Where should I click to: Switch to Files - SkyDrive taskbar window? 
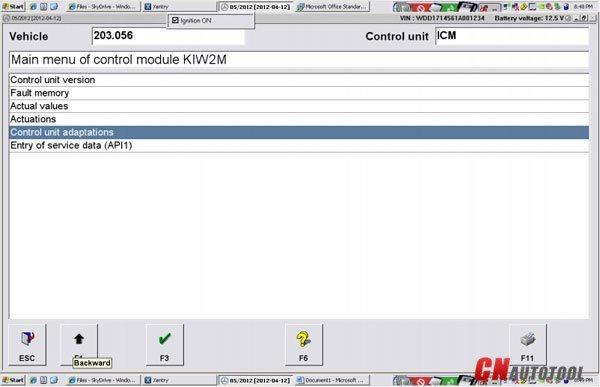[103, 7]
